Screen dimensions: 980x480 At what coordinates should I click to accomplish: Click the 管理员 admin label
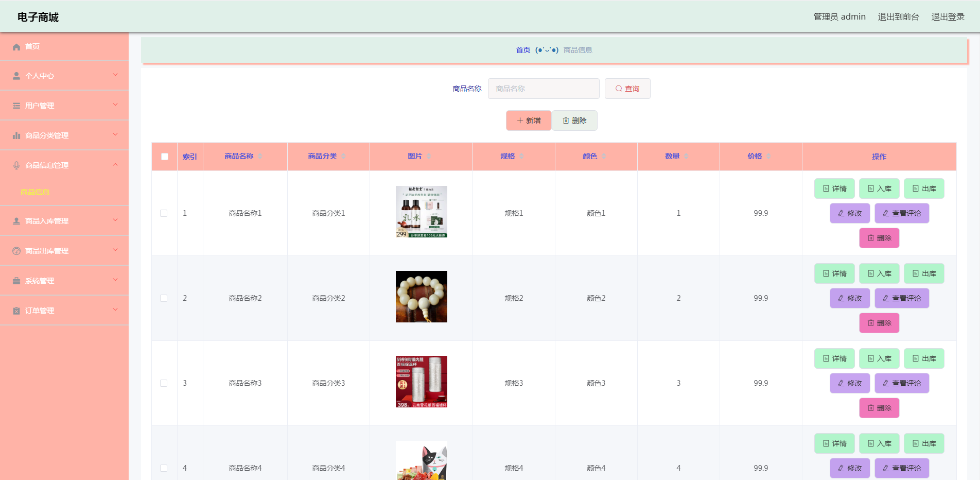click(839, 17)
